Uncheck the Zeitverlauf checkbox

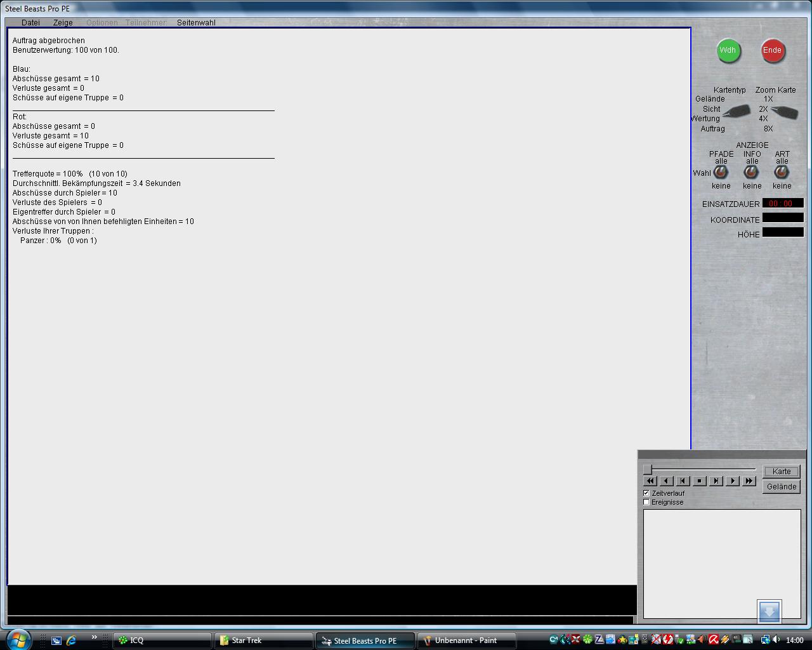pyautogui.click(x=646, y=493)
